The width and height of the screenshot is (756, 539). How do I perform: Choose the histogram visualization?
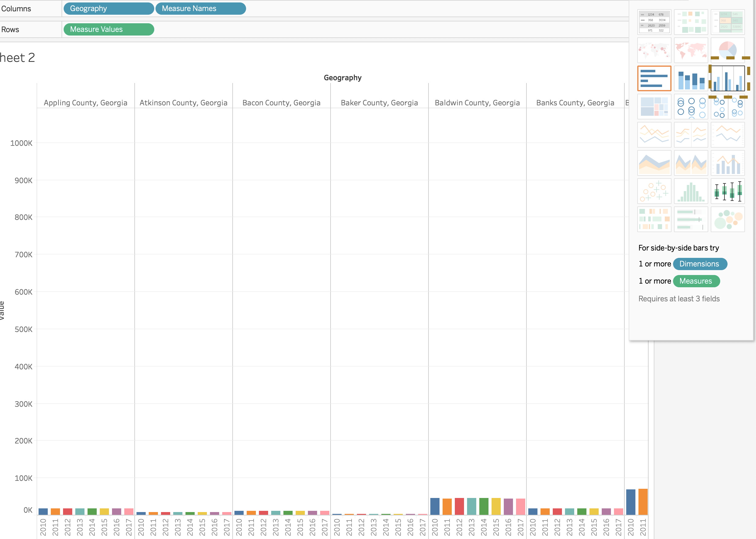(x=691, y=191)
